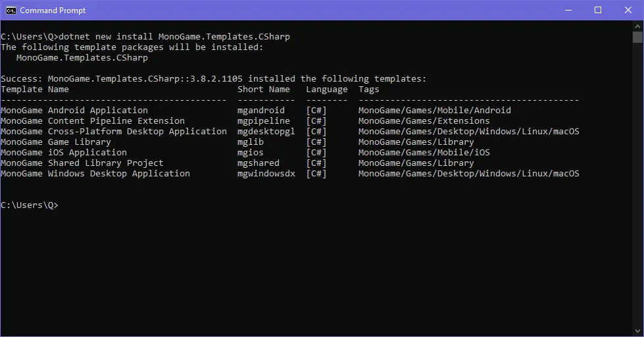The image size is (644, 337).
Task: Click 'MonoGame Android Application' template name
Action: (x=74, y=110)
